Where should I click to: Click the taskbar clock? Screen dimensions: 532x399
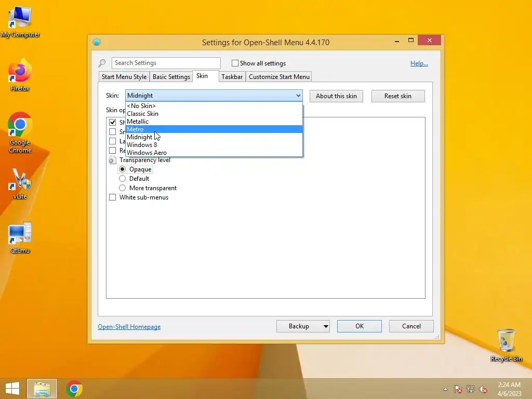point(509,389)
